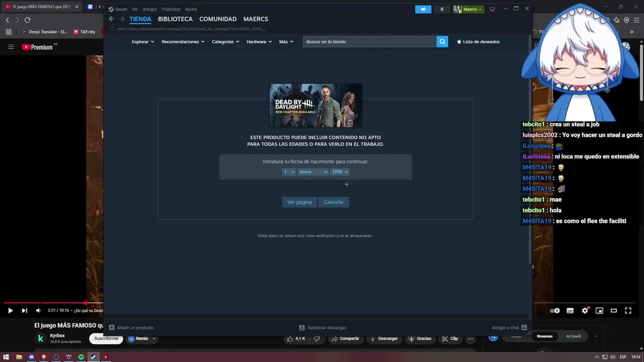Open YouTube player settings gear

(585, 311)
